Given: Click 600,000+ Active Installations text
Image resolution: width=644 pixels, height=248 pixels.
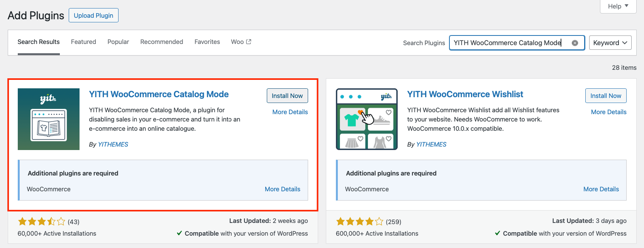Looking at the screenshot, I should (377, 233).
